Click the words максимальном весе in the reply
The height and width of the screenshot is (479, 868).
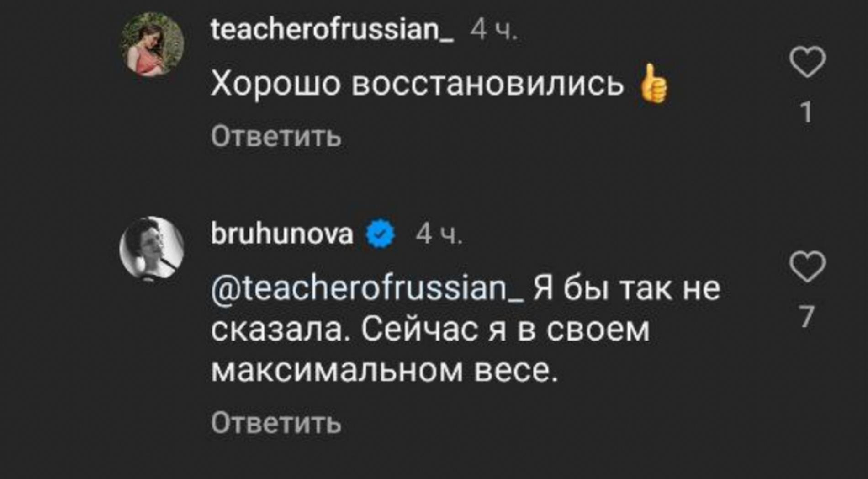(x=385, y=370)
